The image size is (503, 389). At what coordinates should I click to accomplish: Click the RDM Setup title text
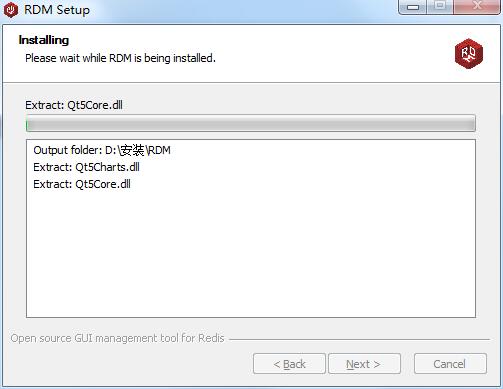tap(57, 10)
